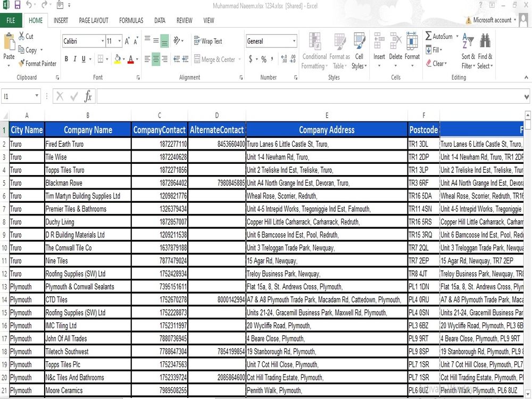532x399 pixels.
Task: Open Conditional Formatting
Action: (x=314, y=51)
